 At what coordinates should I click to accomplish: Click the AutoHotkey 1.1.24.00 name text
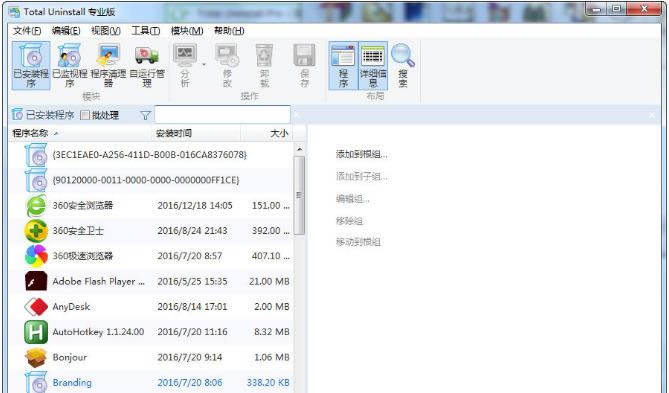[98, 332]
